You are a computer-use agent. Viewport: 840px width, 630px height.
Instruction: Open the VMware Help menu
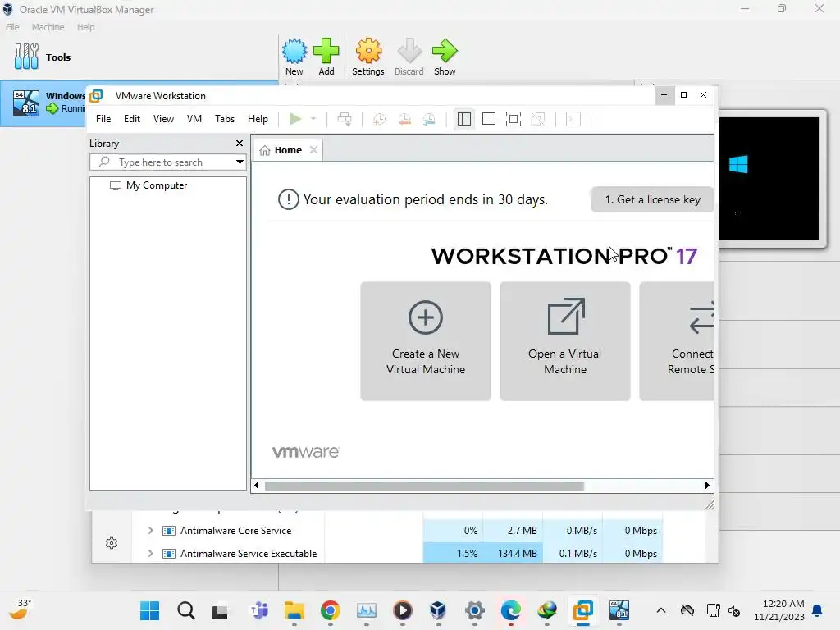[x=258, y=119]
